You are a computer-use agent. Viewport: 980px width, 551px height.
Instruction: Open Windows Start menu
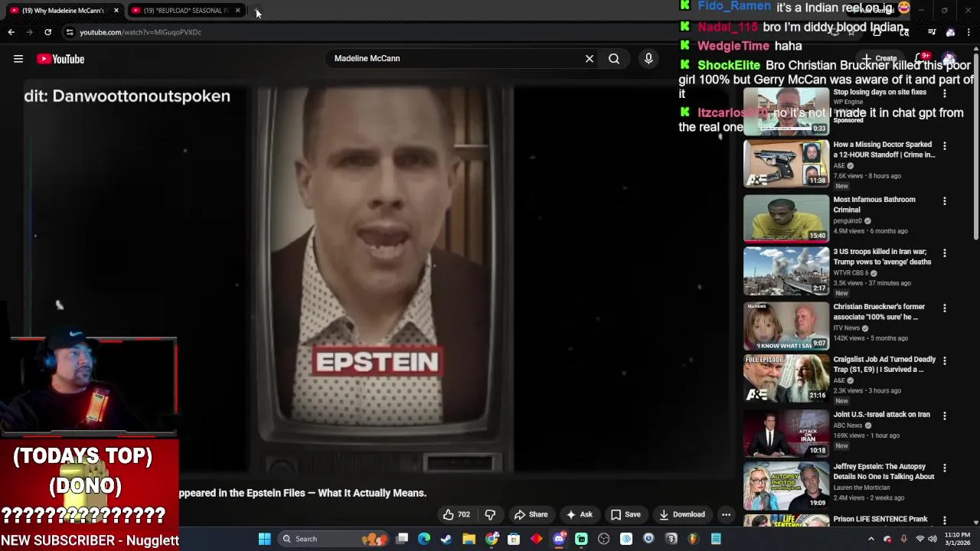click(x=264, y=539)
